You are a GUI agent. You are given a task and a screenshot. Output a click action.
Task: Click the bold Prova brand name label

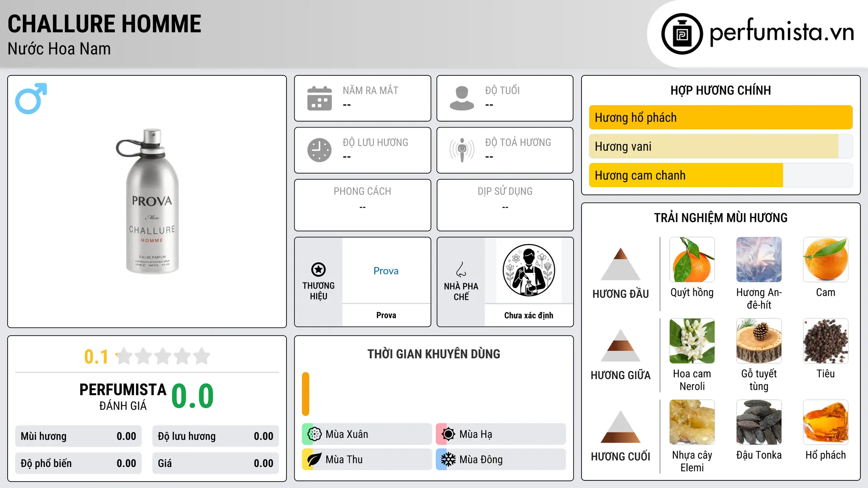click(x=386, y=315)
